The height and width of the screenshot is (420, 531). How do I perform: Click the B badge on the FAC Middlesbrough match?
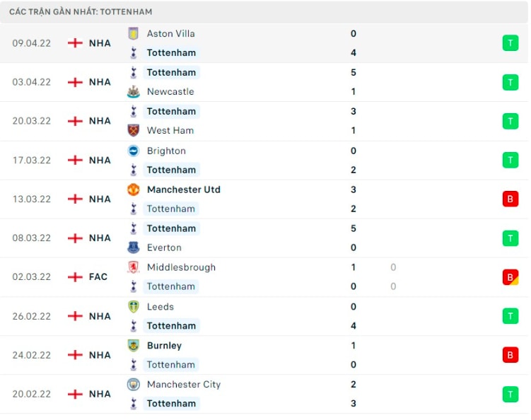510,277
